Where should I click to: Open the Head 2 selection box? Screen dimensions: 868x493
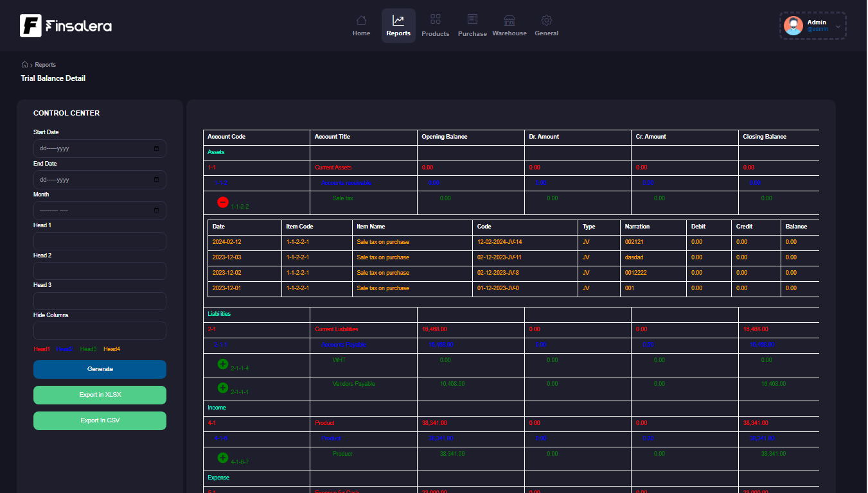[x=100, y=271]
